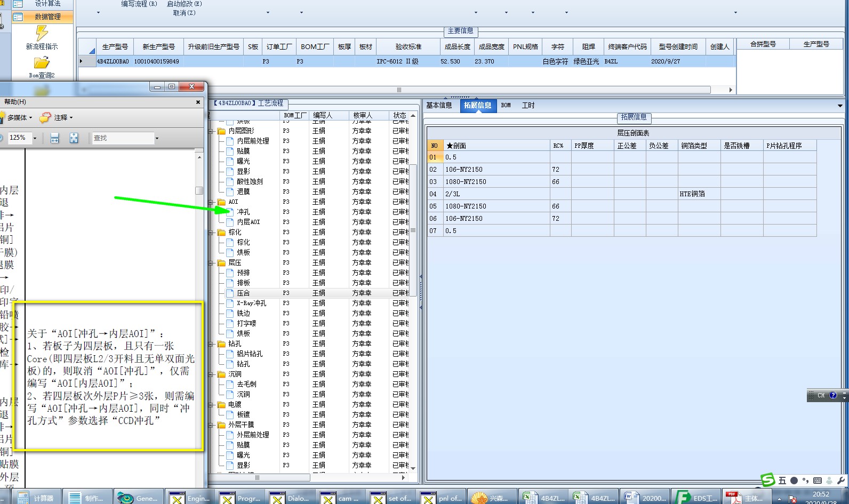849x504 pixels.
Task: Click the BOM工厂 column header in process tree
Action: coord(295,115)
